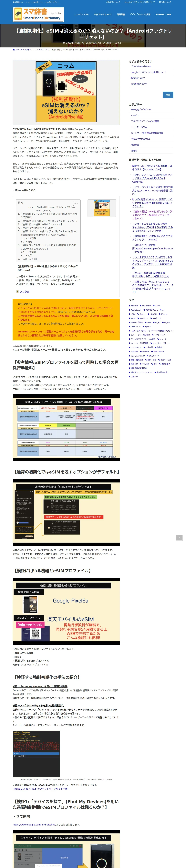Click the ・検証に用いる機器 anchor link
Image resolution: width=186 pixels, height=868 pixels.
[23, 653]
